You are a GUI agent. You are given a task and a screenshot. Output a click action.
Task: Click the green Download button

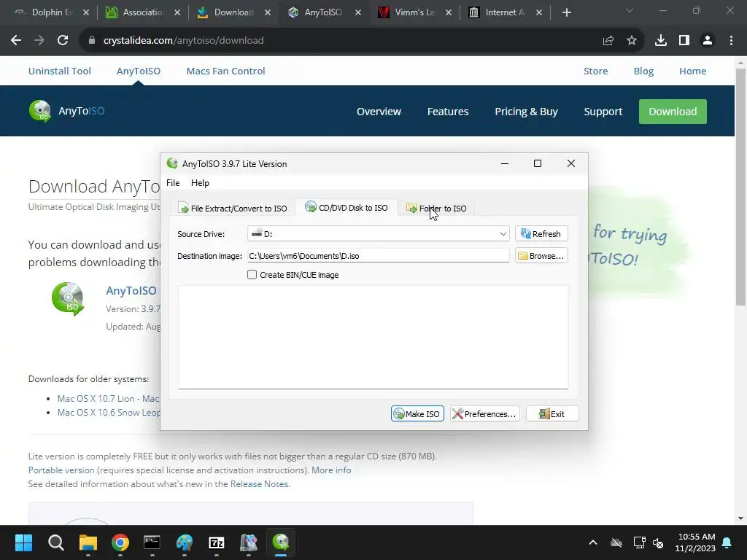(673, 112)
